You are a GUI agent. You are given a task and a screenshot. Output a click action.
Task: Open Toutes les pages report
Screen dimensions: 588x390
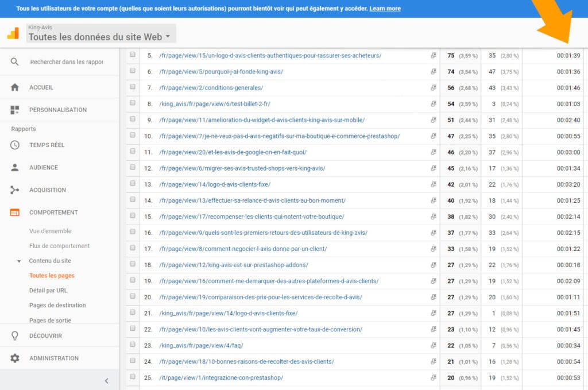coord(52,276)
